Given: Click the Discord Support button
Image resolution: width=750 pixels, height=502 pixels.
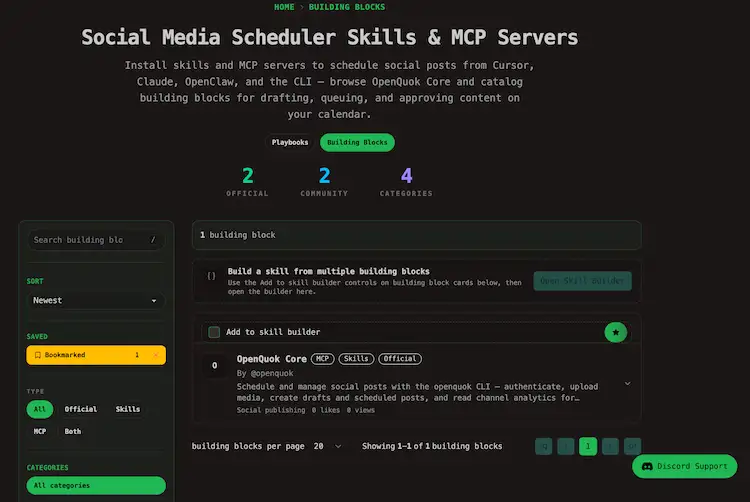Looking at the screenshot, I should click(x=684, y=466).
